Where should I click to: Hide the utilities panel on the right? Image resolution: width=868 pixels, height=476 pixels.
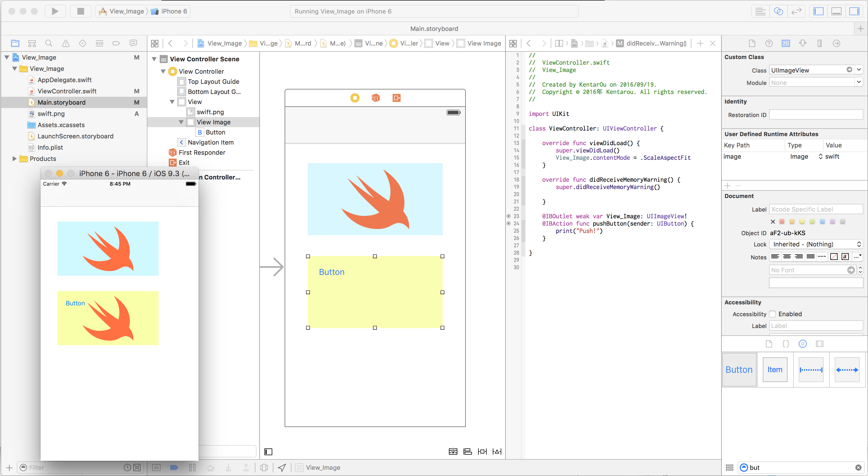pyautogui.click(x=854, y=11)
